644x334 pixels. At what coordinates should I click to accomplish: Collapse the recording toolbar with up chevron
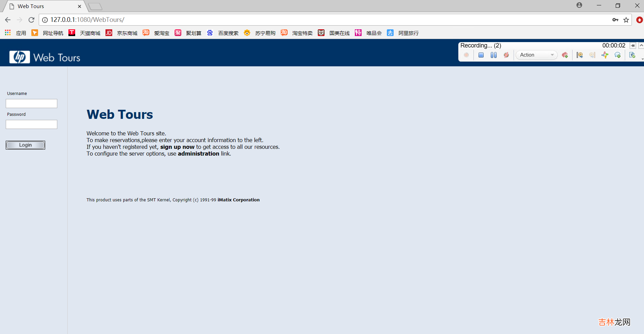pyautogui.click(x=641, y=45)
